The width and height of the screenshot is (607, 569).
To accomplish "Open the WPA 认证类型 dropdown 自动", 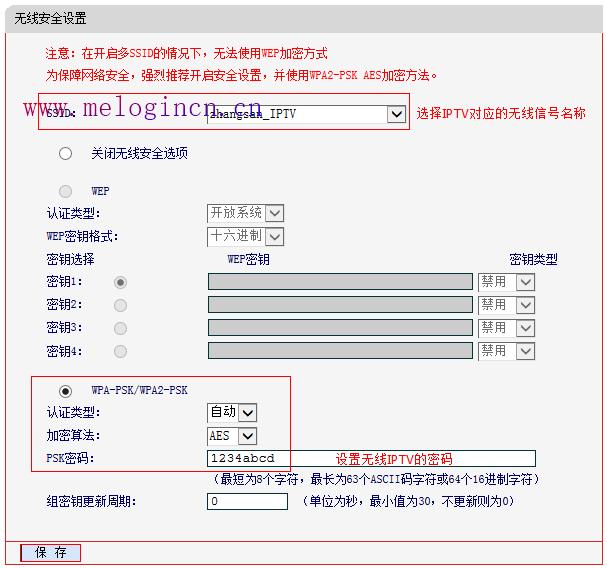I will click(232, 412).
